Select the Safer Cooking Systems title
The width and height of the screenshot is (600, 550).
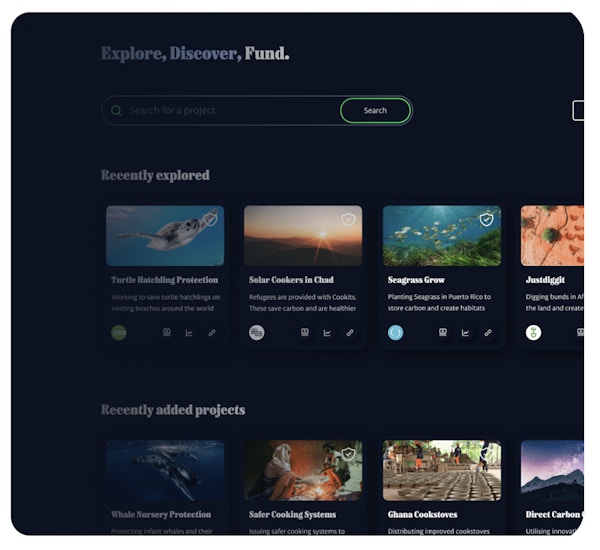click(292, 514)
